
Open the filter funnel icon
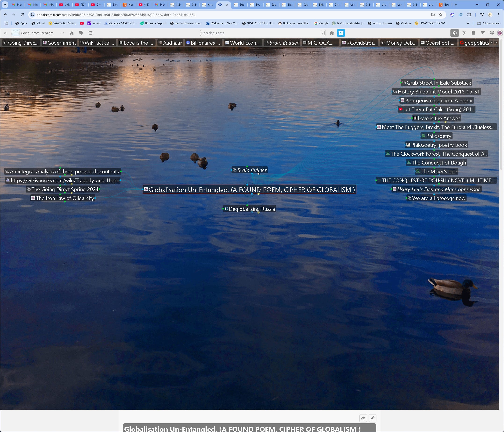(x=482, y=33)
